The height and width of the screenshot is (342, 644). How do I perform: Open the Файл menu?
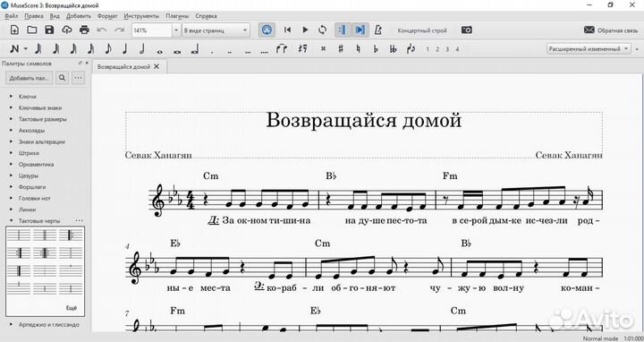[11, 16]
